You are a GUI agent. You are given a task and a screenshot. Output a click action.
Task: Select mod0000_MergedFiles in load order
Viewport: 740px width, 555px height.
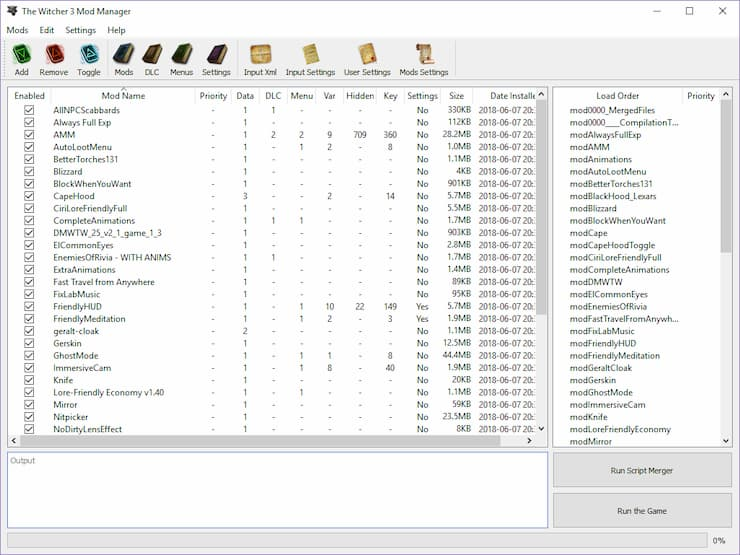612,110
